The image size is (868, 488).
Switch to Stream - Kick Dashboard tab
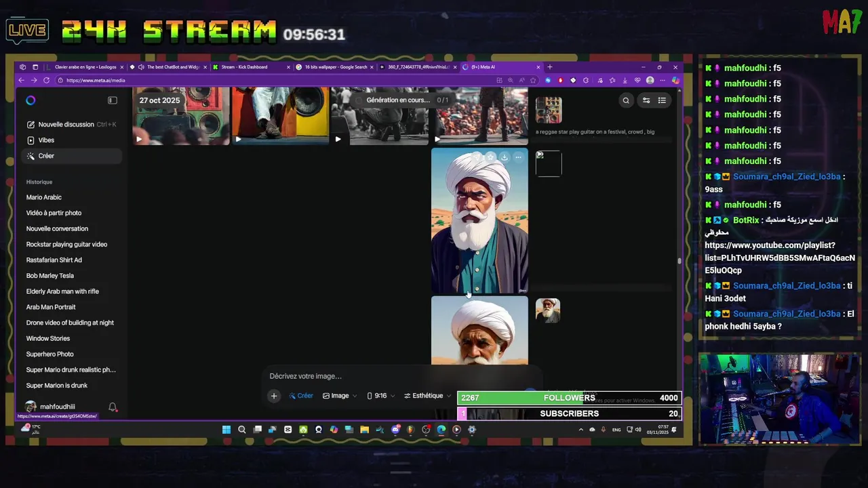(x=252, y=67)
